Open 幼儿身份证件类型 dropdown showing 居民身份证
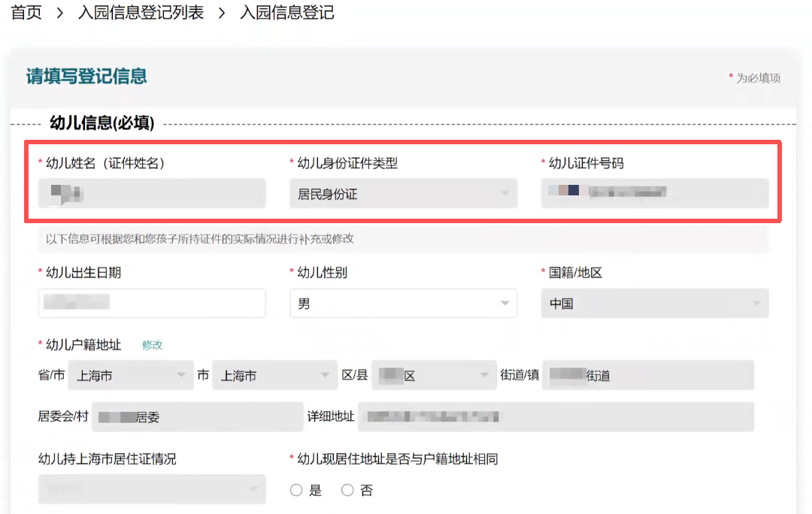Image resolution: width=812 pixels, height=514 pixels. pyautogui.click(x=403, y=194)
